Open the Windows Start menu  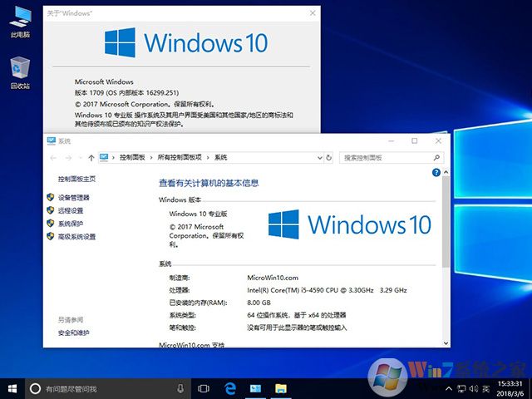pyautogui.click(x=12, y=388)
